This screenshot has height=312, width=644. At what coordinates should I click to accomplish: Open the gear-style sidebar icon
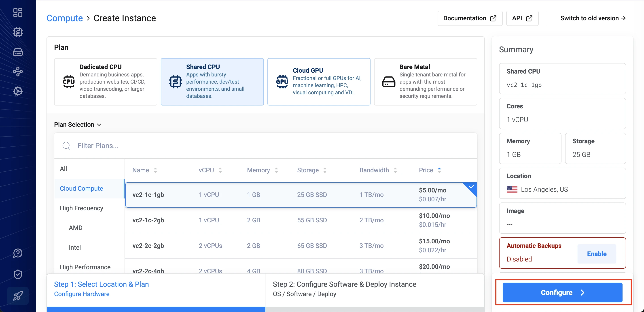tap(18, 91)
